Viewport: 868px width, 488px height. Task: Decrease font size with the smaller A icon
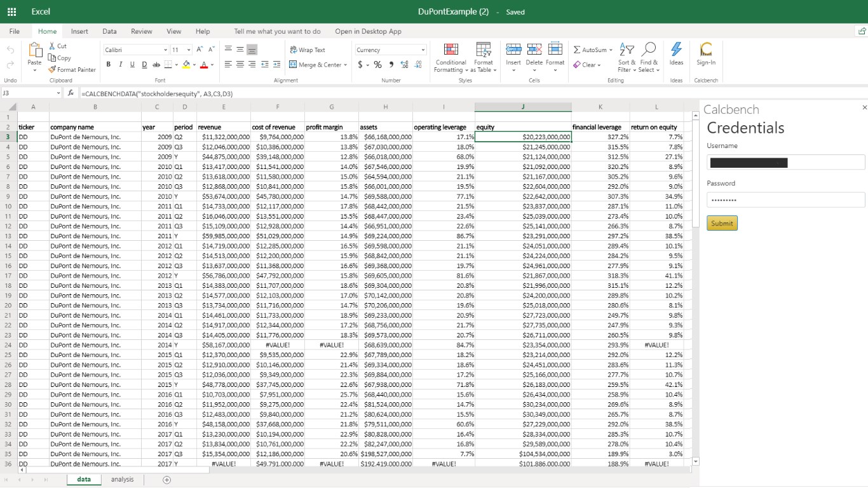(212, 50)
